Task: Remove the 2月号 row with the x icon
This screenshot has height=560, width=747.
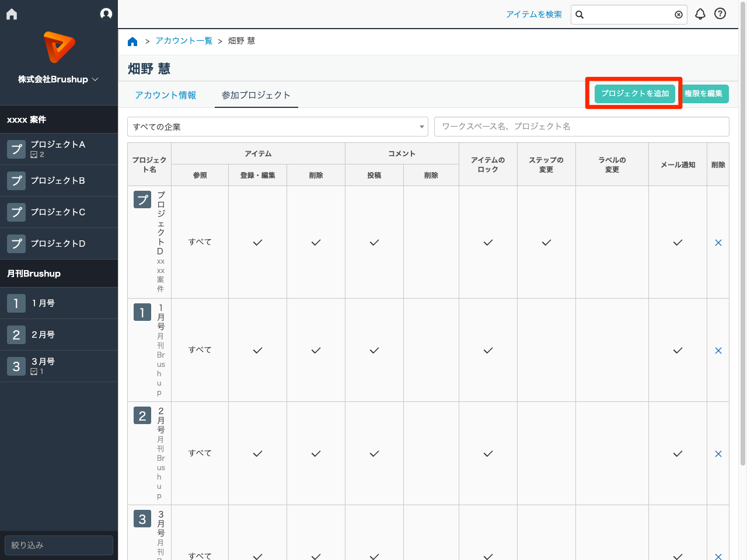Action: pyautogui.click(x=718, y=454)
